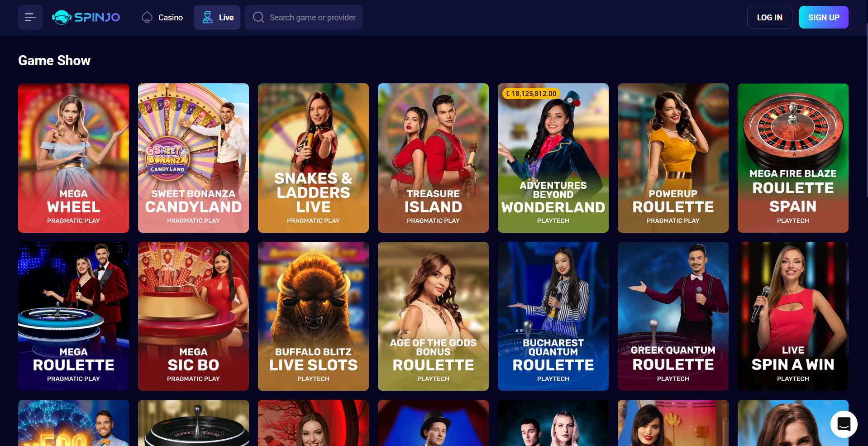Launch Live Spin A Win game

click(793, 316)
